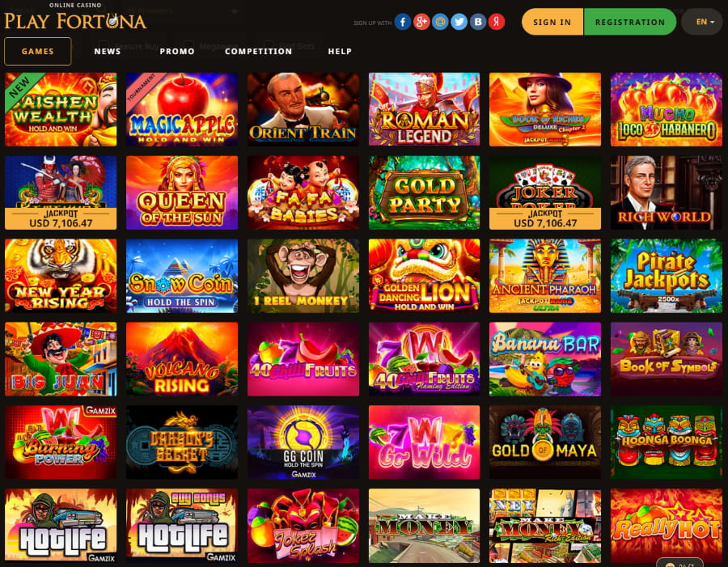Click the green Registration button
Image resolution: width=728 pixels, height=567 pixels.
pos(630,22)
